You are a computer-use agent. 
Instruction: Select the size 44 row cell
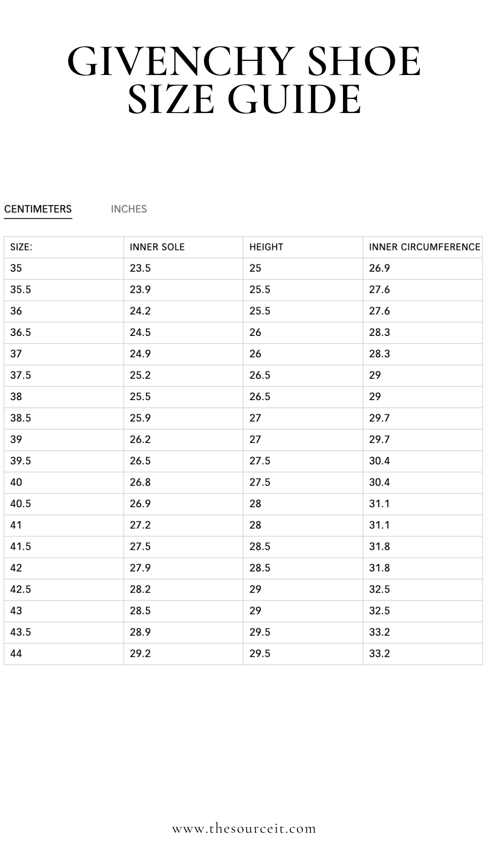64,654
